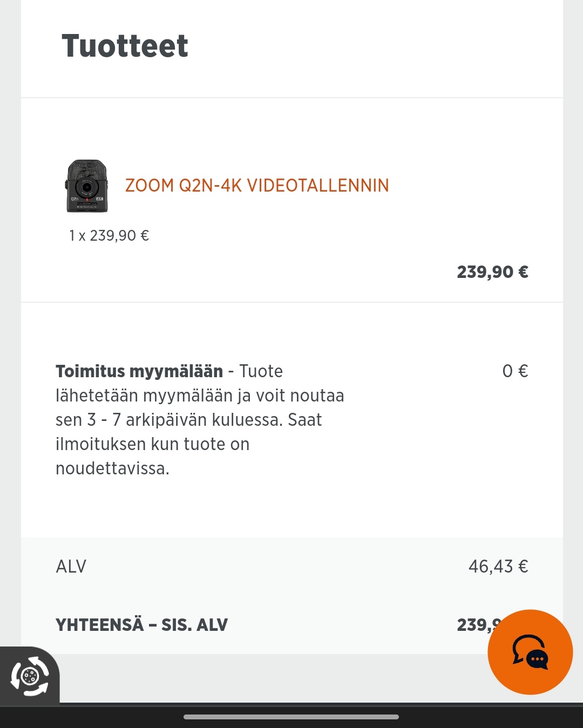Open the cookie settings icon
The width and height of the screenshot is (583, 728).
click(x=30, y=676)
